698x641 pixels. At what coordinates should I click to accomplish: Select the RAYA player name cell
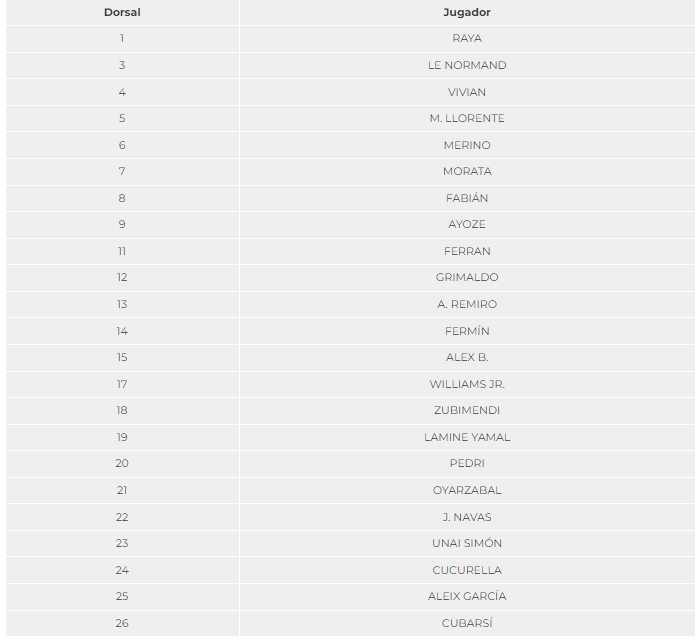466,38
